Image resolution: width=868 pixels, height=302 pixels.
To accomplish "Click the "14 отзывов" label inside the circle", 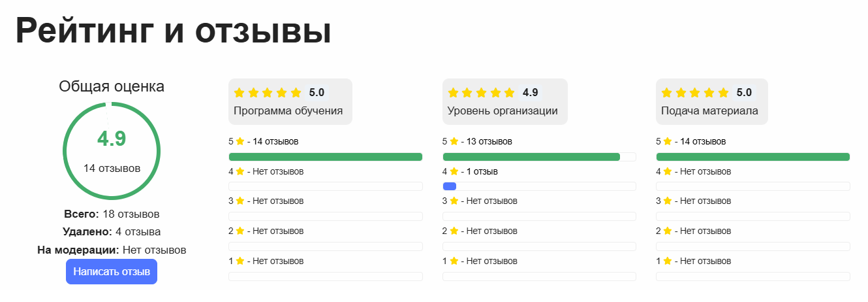I will coord(112,169).
